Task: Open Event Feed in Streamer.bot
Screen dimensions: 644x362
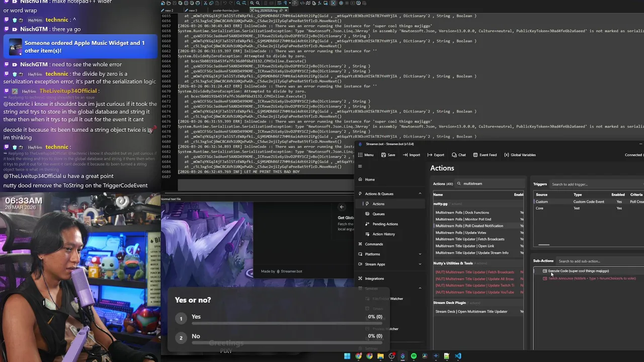Action: [x=484, y=155]
